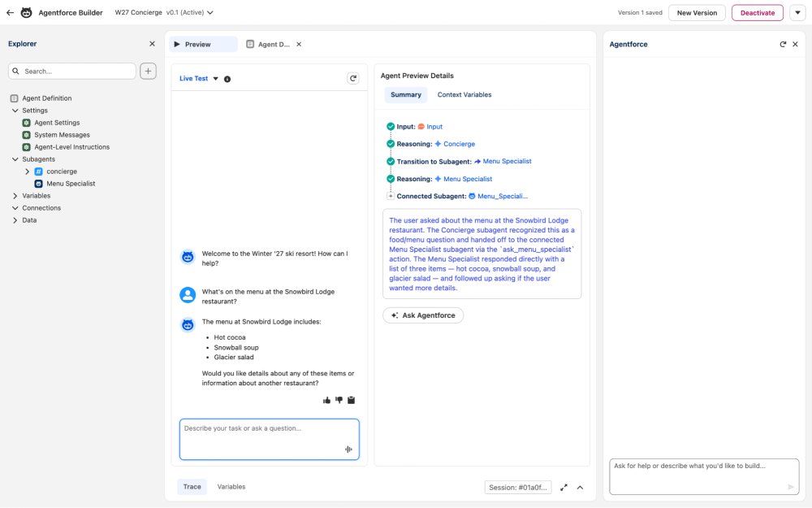The image size is (812, 508).
Task: Expand the Data section
Action: coord(15,220)
